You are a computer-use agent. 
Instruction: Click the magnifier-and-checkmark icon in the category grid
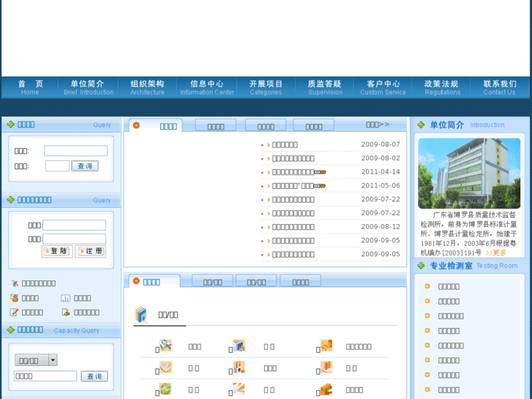(x=166, y=346)
